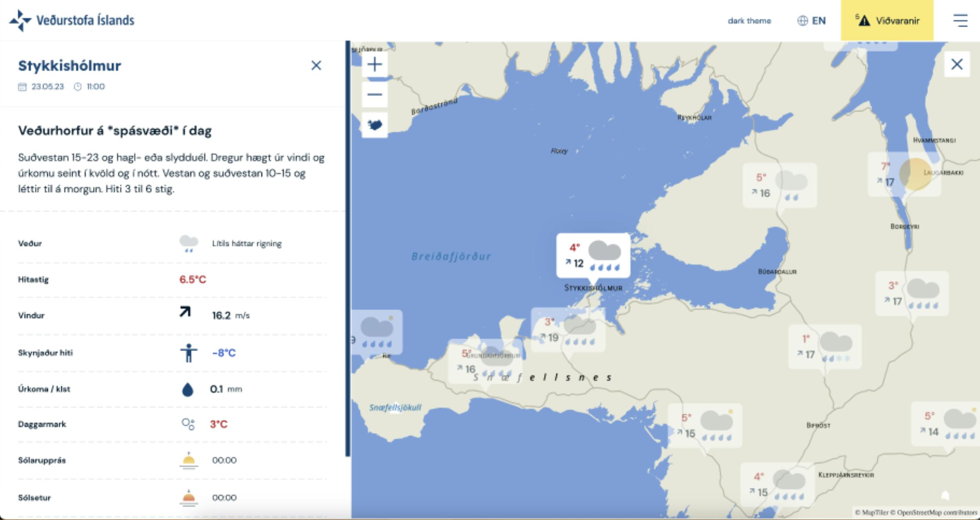
Task: Select the Grundarfjörður weather marker 5° 16
Action: pyautogui.click(x=485, y=361)
